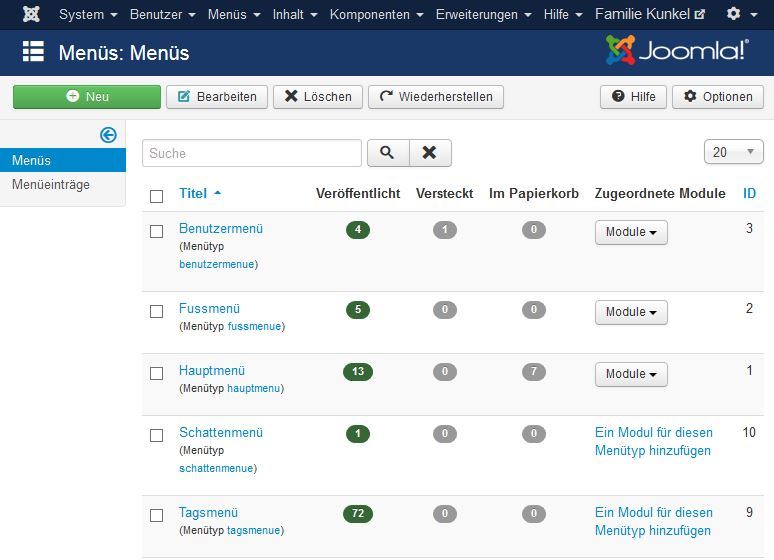Expand the Module dropdown for Benutzermenü

point(631,232)
